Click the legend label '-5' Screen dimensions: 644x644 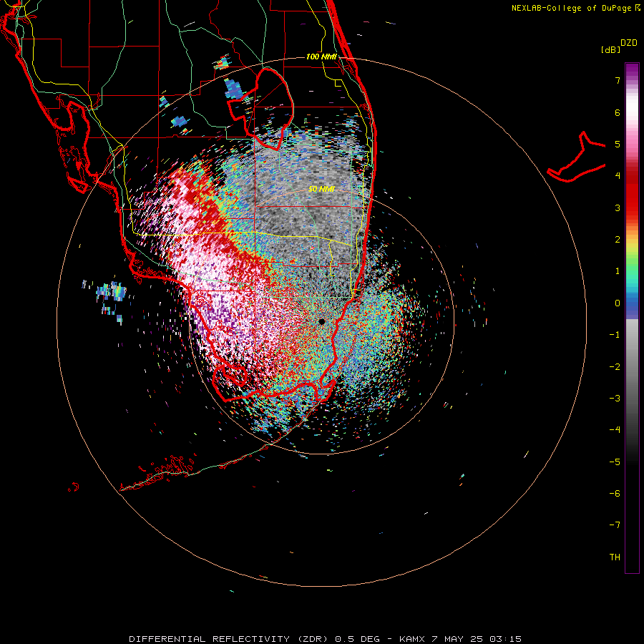pyautogui.click(x=615, y=462)
